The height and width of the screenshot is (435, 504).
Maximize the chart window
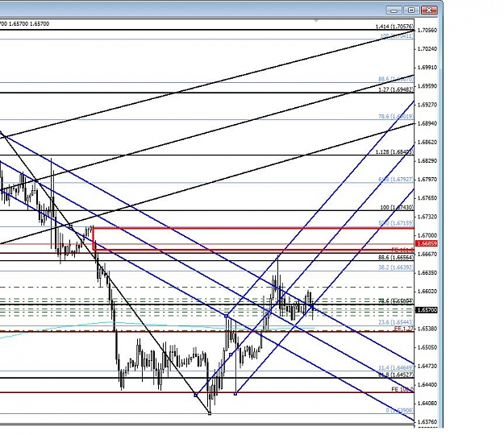411,10
